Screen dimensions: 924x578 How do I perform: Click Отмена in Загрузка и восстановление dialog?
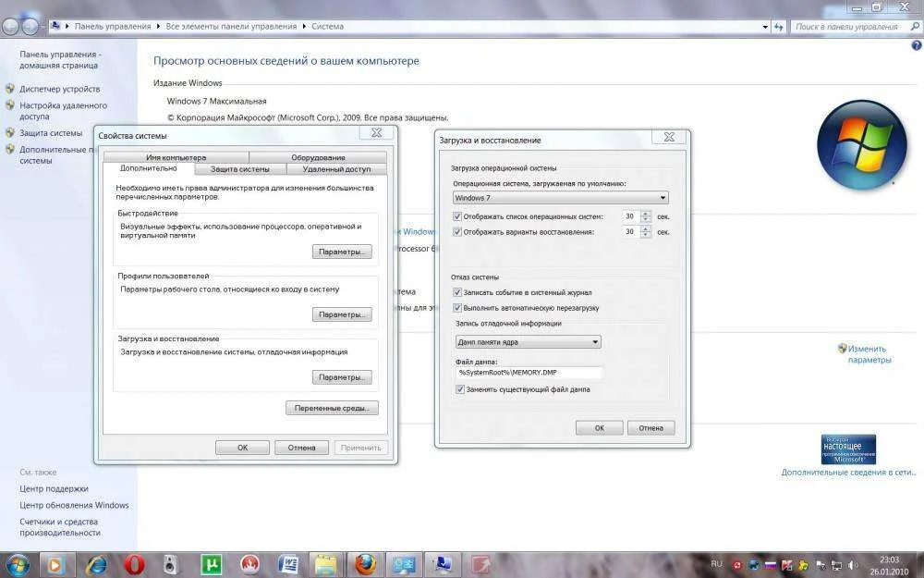(x=650, y=427)
